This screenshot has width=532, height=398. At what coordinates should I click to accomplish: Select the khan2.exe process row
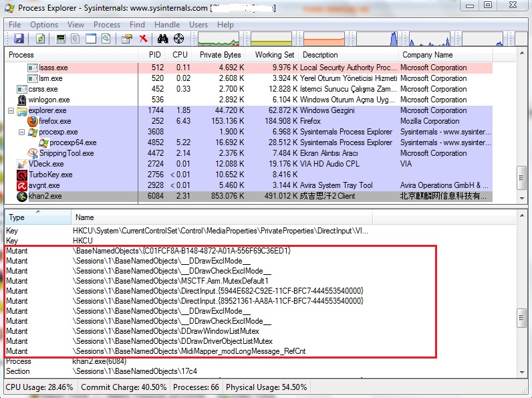(43, 196)
